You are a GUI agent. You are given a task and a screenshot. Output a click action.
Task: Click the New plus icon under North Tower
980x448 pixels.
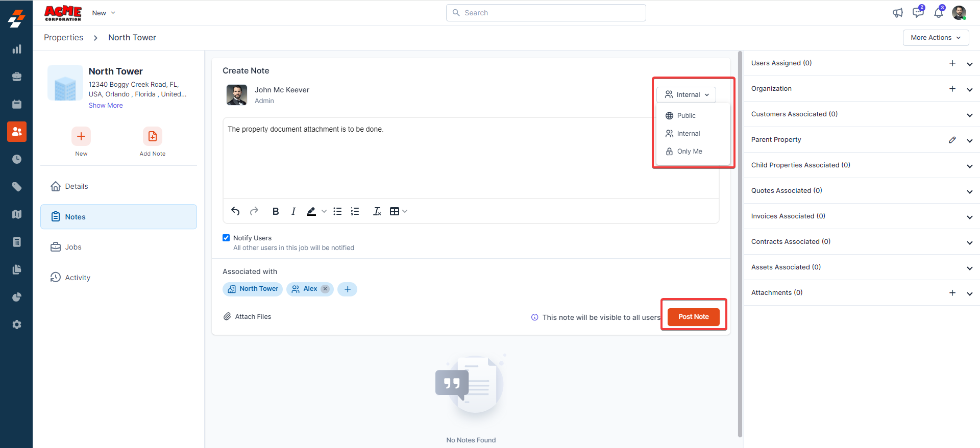coord(81,136)
